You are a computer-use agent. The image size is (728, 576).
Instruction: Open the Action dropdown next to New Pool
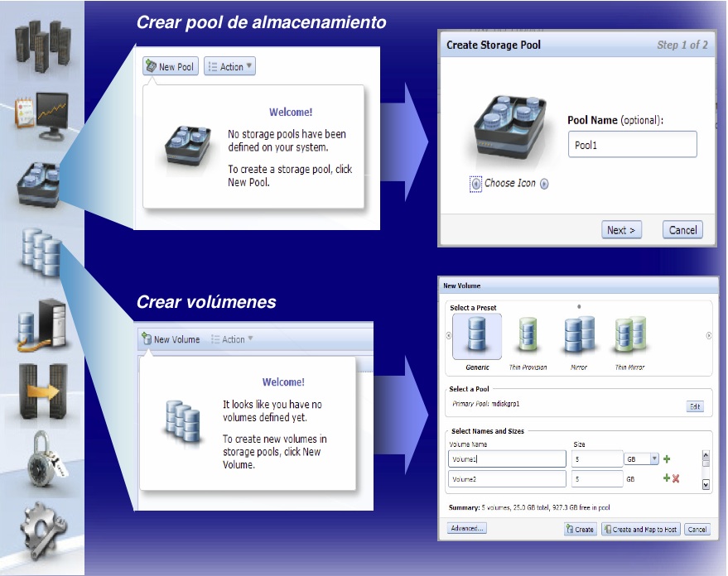(x=229, y=67)
